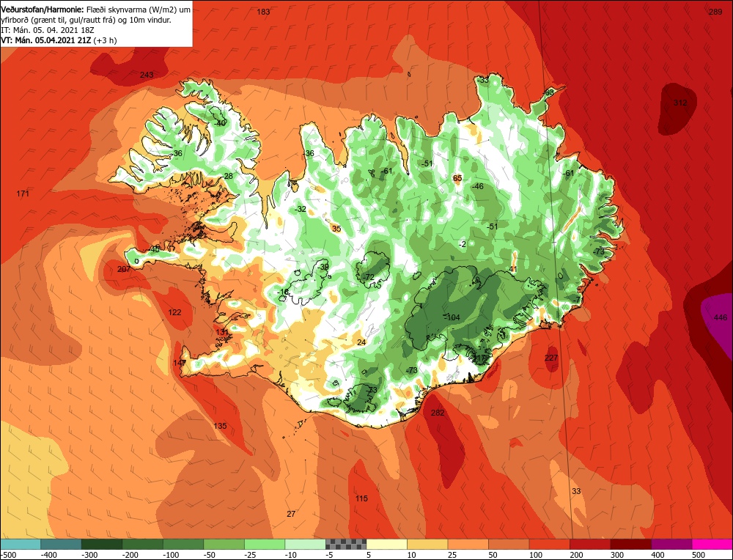Click the 122 value in the western bay
The width and height of the screenshot is (733, 560).
[x=174, y=312]
